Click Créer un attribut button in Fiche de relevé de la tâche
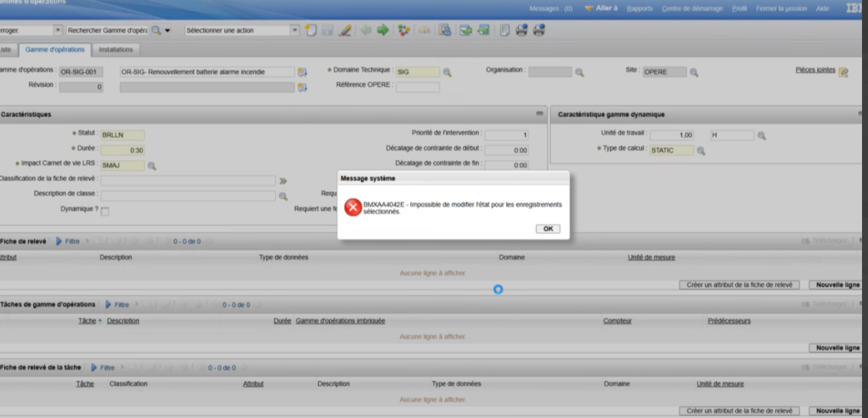Screen dimensions: 868x418 (x=739, y=411)
